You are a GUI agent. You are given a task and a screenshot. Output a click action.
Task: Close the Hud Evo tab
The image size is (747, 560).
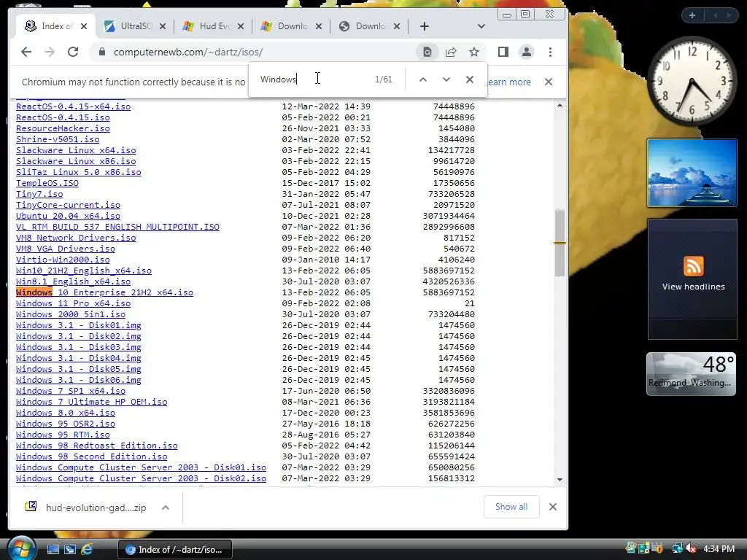tap(241, 26)
